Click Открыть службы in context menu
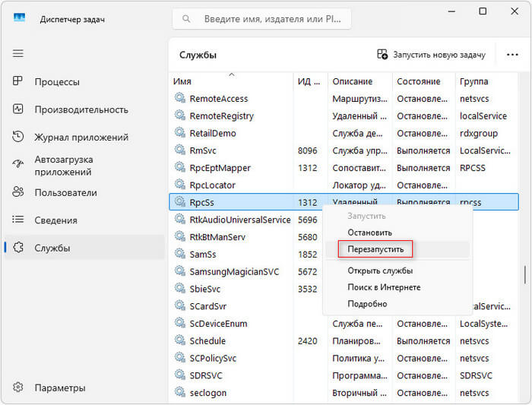The image size is (532, 405). (x=380, y=271)
